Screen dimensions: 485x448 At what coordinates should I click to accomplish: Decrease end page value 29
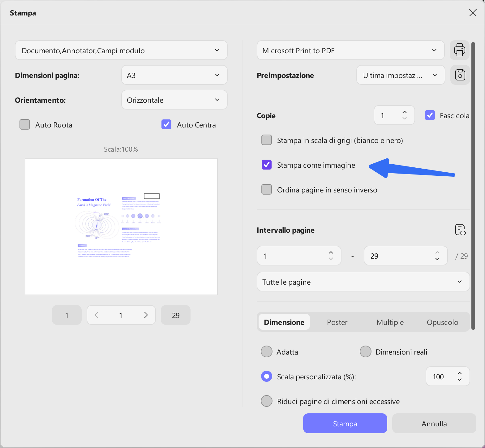point(437,259)
